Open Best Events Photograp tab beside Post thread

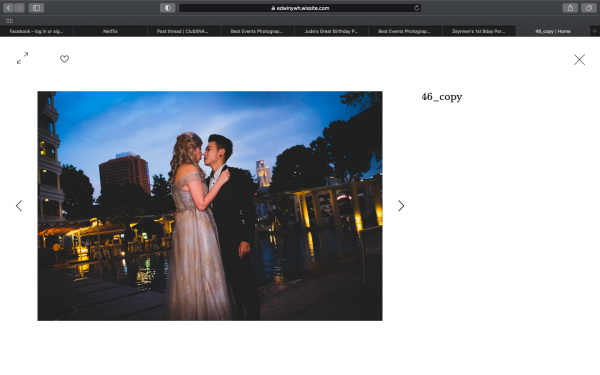(x=257, y=31)
